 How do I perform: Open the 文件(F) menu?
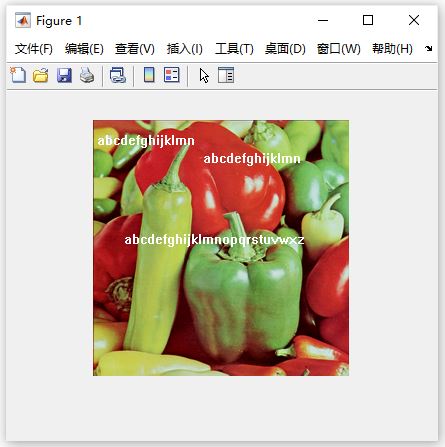point(34,49)
